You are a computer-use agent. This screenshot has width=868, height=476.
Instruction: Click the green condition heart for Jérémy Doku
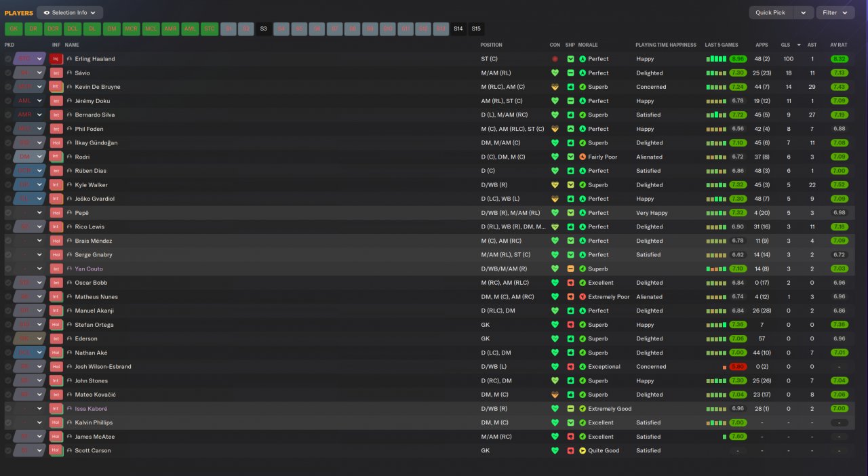[555, 101]
